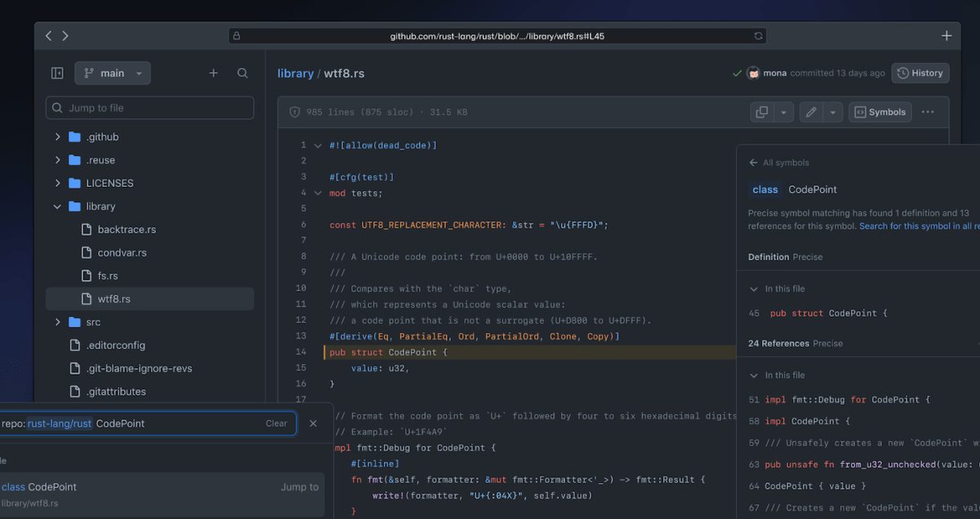The image size is (980, 519).
Task: Open the Symbols panel icon
Action: point(880,112)
